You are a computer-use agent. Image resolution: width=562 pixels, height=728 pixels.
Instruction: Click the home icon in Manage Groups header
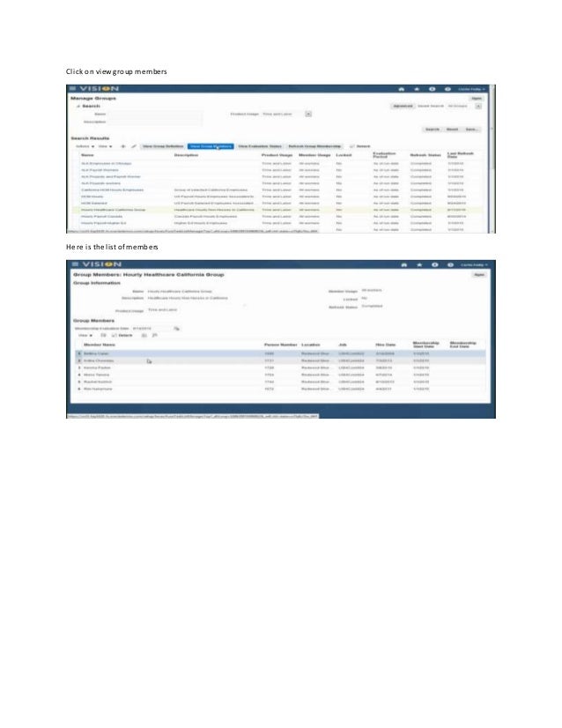click(402, 89)
